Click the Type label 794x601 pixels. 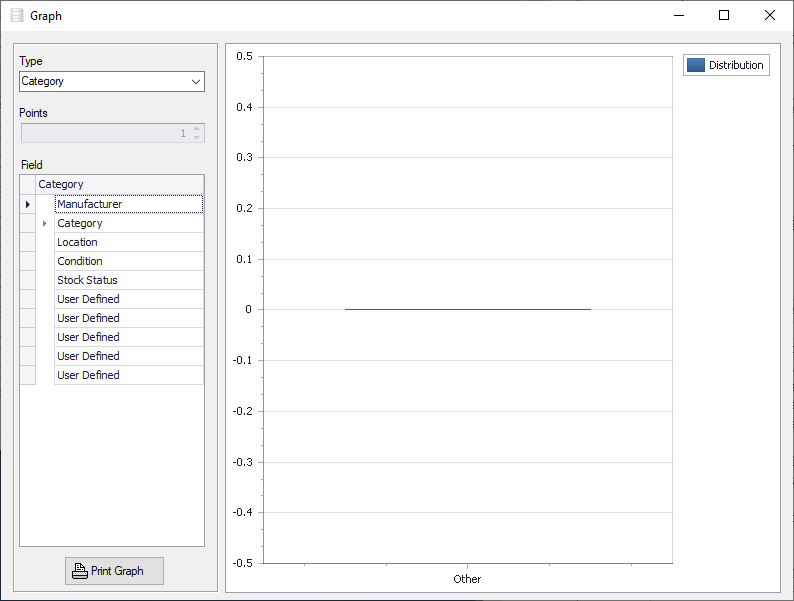click(x=31, y=61)
